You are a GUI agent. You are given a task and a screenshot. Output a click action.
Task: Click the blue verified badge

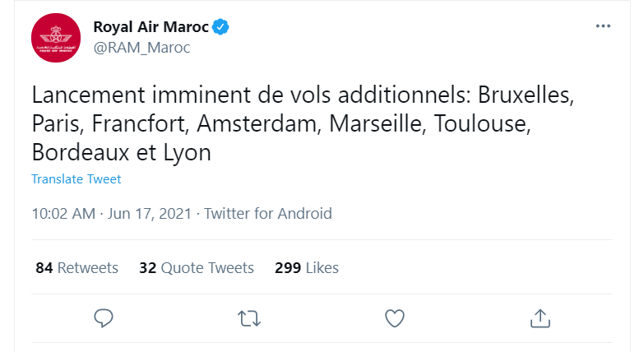click(x=220, y=27)
